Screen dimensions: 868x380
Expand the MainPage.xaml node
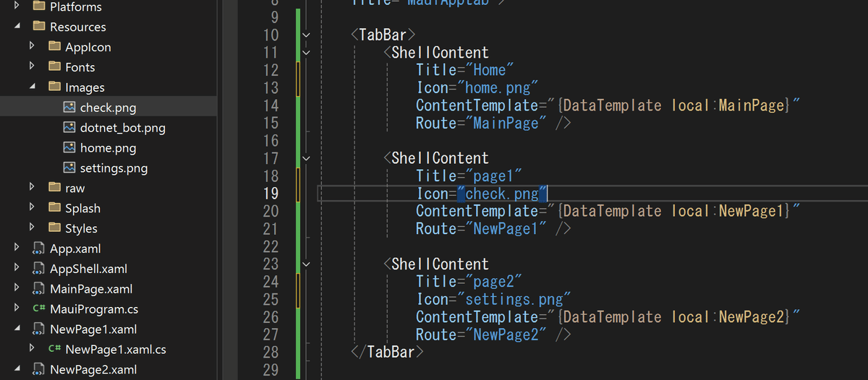(x=17, y=288)
